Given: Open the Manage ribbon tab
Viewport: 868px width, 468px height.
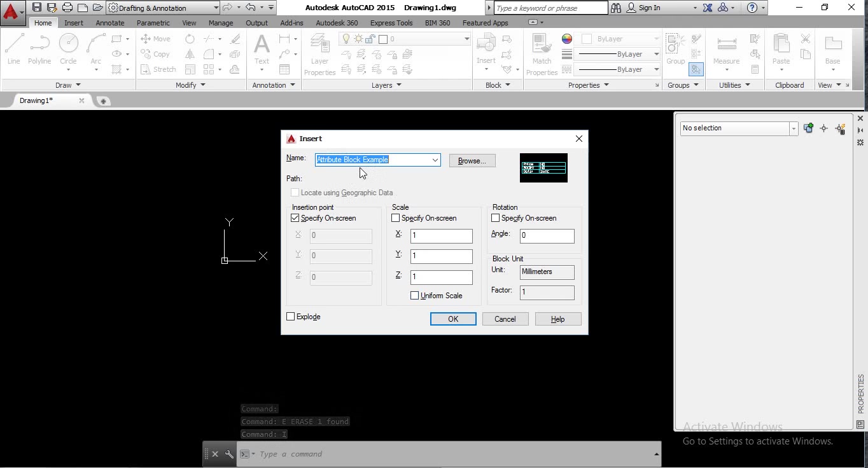Looking at the screenshot, I should coord(221,23).
